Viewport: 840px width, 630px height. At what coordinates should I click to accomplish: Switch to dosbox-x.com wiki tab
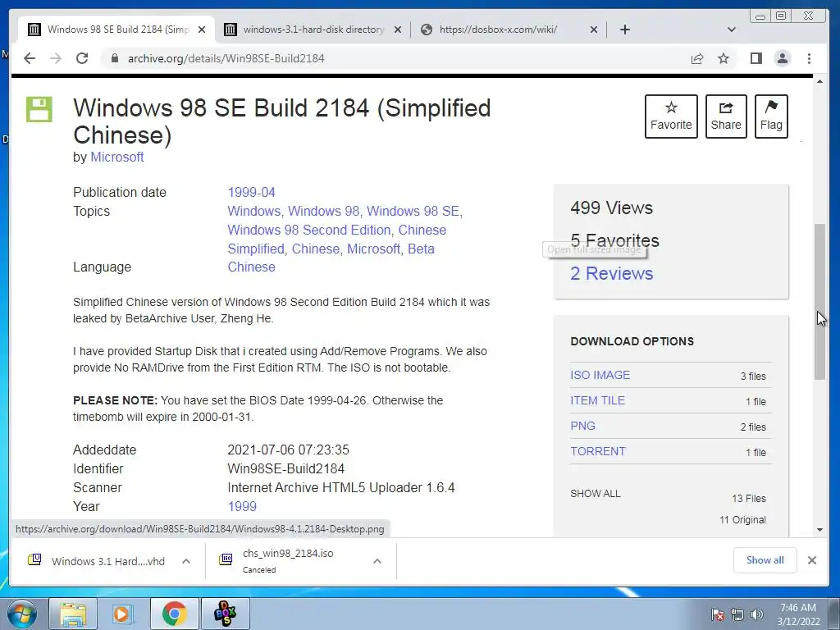[509, 30]
